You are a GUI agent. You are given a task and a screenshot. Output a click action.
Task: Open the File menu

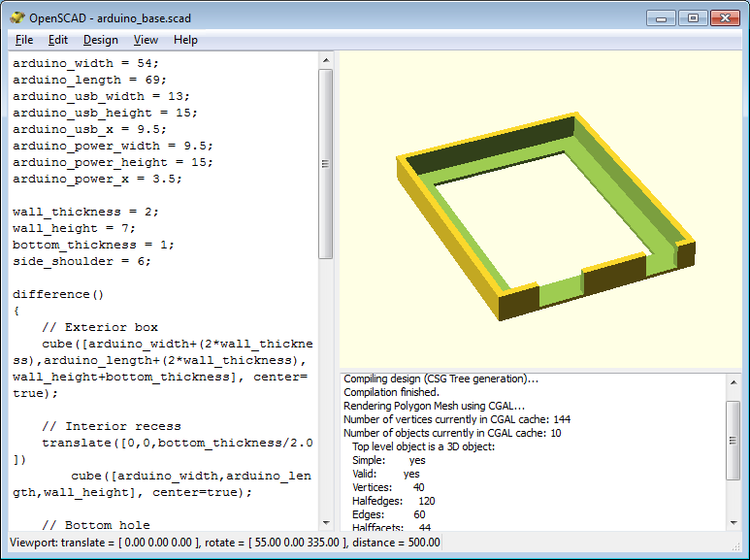click(x=24, y=40)
